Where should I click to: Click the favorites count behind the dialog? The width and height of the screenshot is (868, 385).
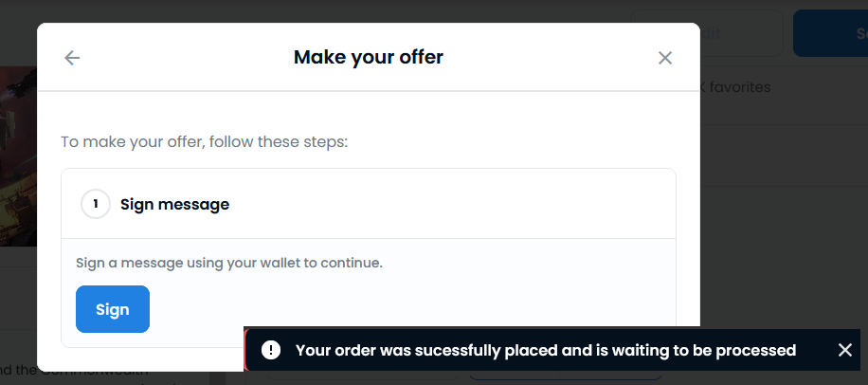click(x=737, y=87)
